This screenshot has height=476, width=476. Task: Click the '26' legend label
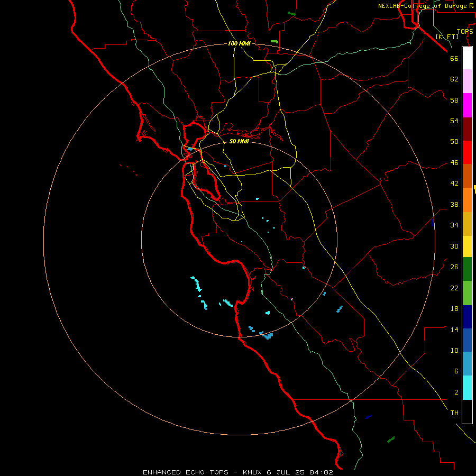tap(454, 267)
